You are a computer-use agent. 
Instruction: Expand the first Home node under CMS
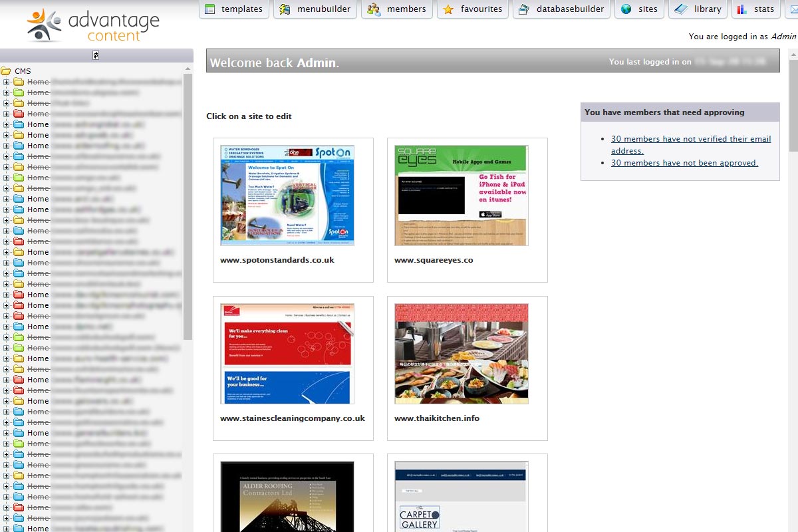7,82
